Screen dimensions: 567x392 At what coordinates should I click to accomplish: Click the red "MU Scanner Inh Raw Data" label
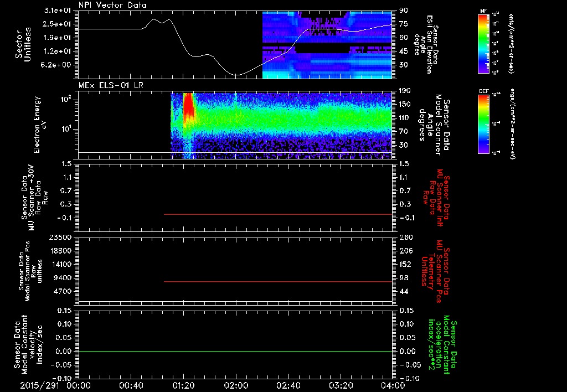click(x=436, y=198)
